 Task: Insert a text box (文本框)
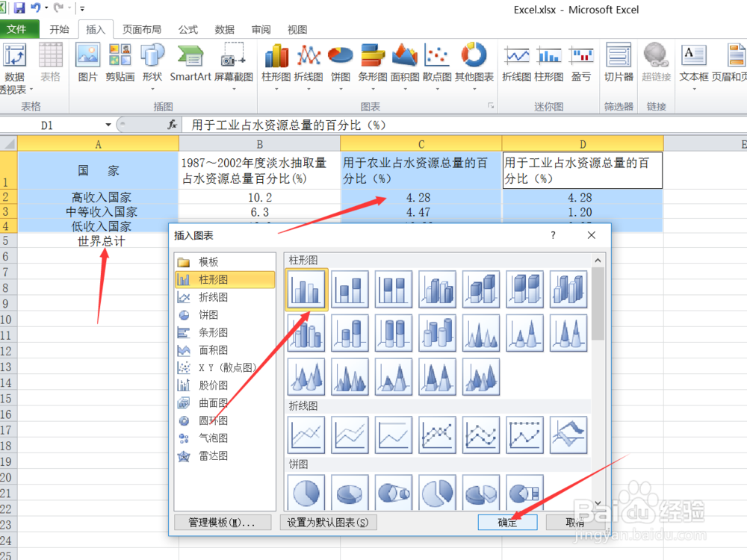(x=694, y=66)
